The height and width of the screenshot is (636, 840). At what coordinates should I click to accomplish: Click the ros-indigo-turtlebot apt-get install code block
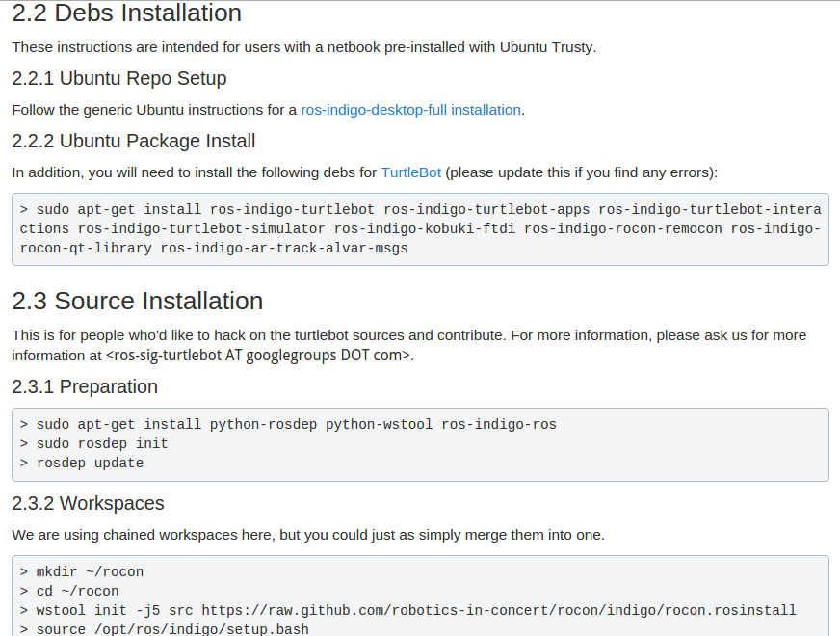pyautogui.click(x=420, y=229)
